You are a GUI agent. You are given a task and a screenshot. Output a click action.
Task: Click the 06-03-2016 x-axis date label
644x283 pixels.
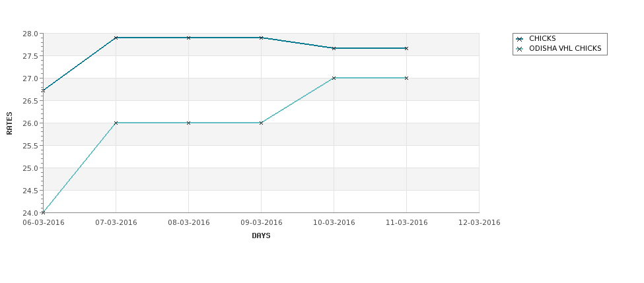[x=43, y=223]
